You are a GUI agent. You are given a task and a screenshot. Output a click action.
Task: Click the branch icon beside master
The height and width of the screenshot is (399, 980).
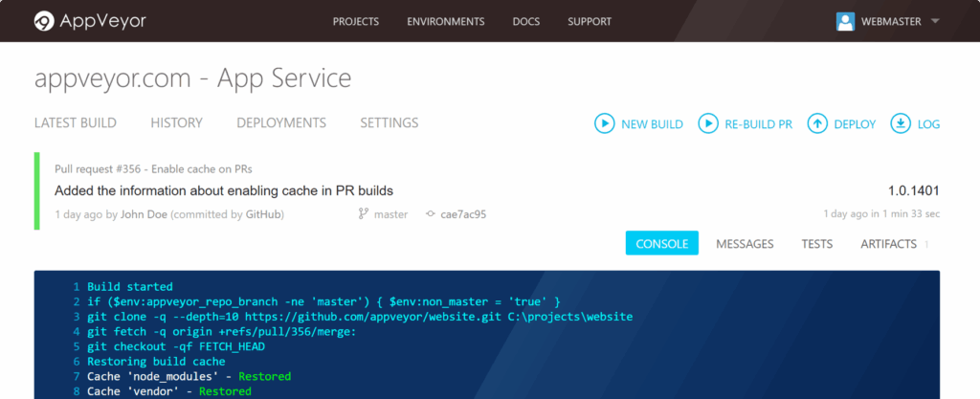363,214
